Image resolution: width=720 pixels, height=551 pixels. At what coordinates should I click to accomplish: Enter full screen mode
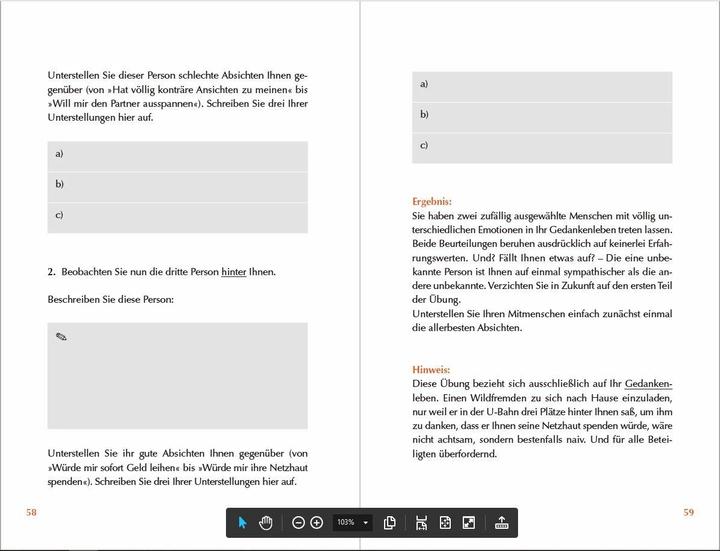469,522
